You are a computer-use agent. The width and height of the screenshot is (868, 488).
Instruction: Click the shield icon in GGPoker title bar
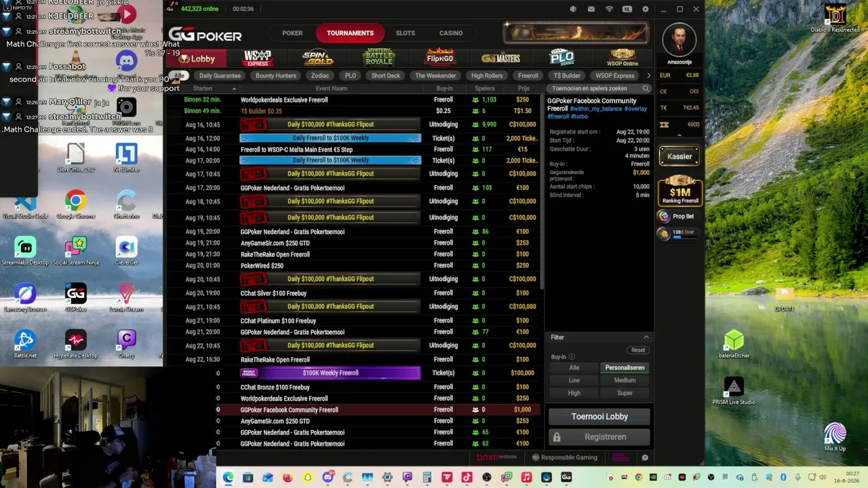(573, 9)
